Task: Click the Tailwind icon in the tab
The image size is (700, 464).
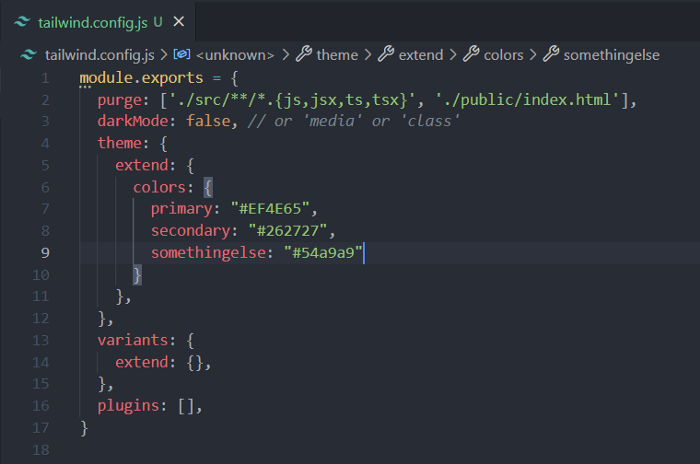Action: tap(22, 21)
